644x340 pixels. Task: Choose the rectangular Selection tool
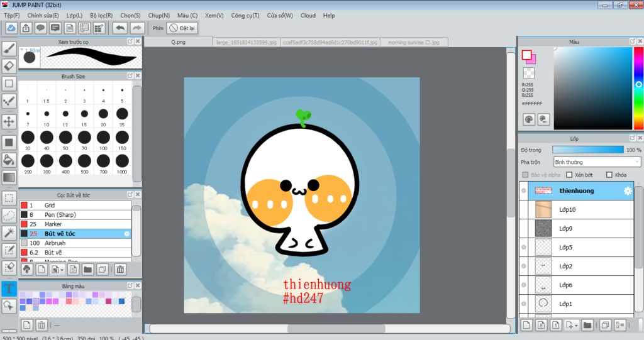click(9, 198)
